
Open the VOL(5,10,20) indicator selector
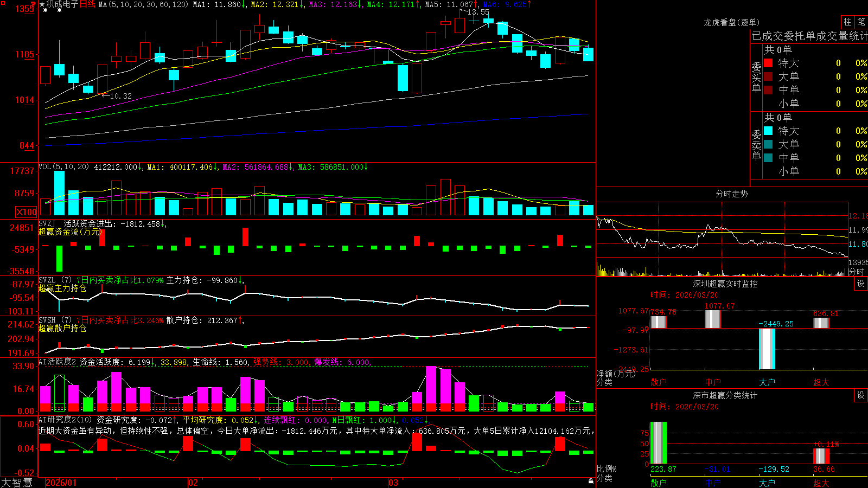(x=63, y=167)
